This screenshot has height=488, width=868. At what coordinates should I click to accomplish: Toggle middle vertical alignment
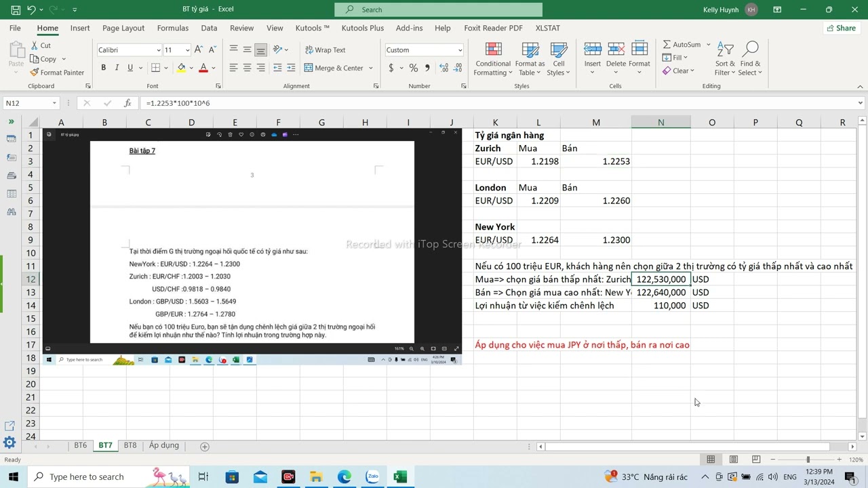pos(247,49)
